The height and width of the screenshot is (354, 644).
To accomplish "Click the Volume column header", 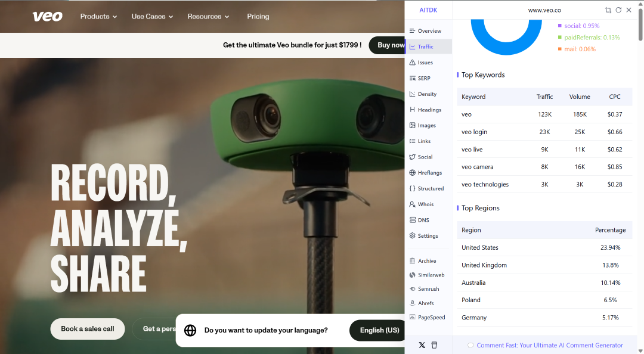I will pyautogui.click(x=580, y=97).
